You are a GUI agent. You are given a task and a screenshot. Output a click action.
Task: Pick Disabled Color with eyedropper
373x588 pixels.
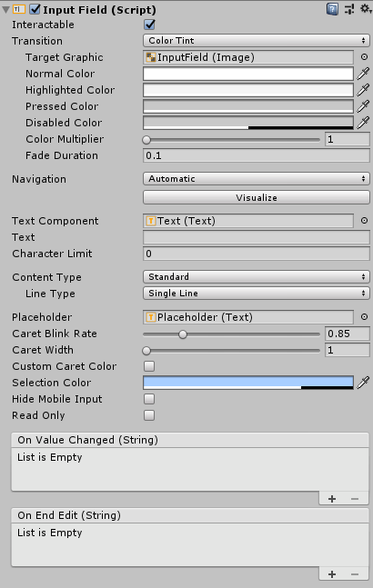tap(363, 123)
